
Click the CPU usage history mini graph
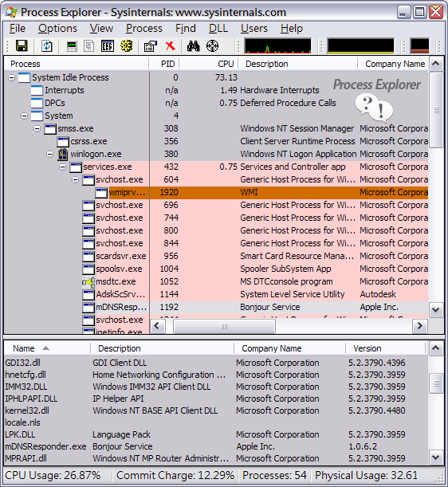pos(277,46)
